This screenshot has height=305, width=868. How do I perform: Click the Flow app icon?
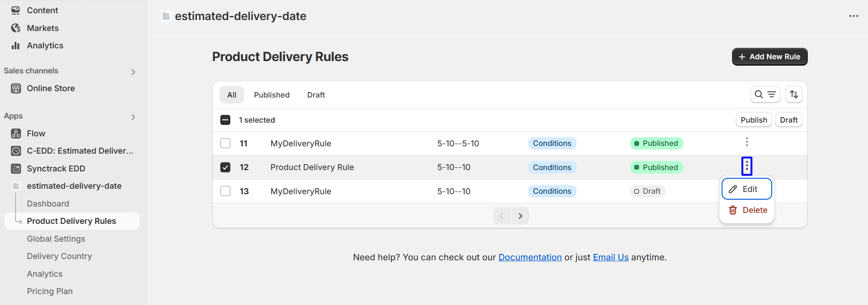pos(16,134)
